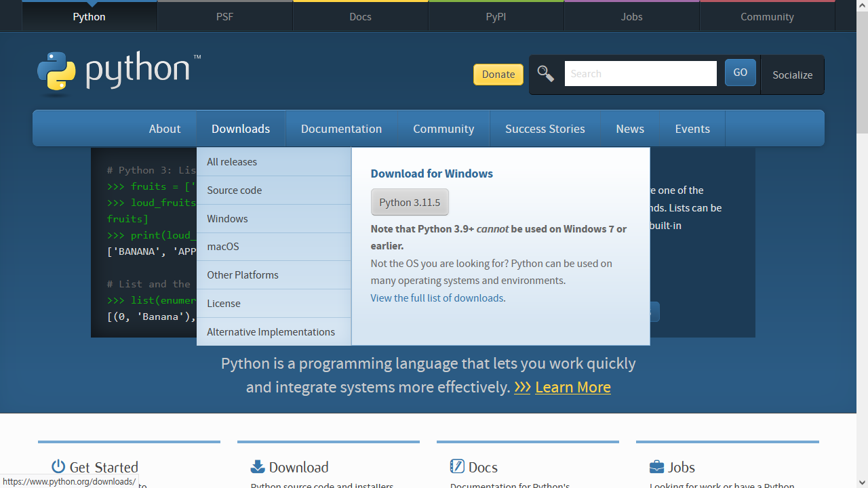Open the PyPI top tab

496,16
